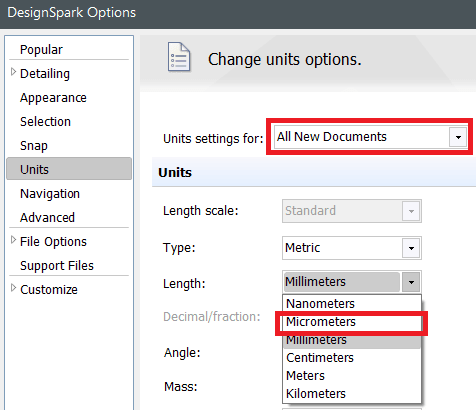Click the 'Mass:' label

pyautogui.click(x=181, y=387)
